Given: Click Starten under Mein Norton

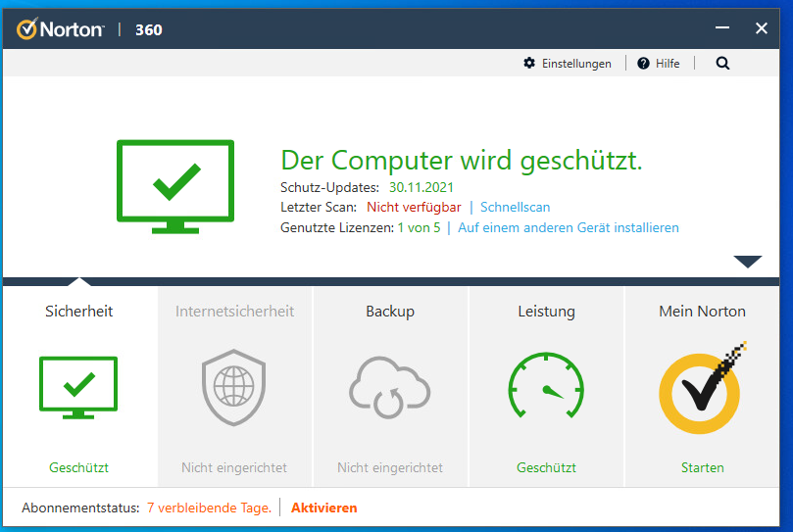Looking at the screenshot, I should [703, 467].
